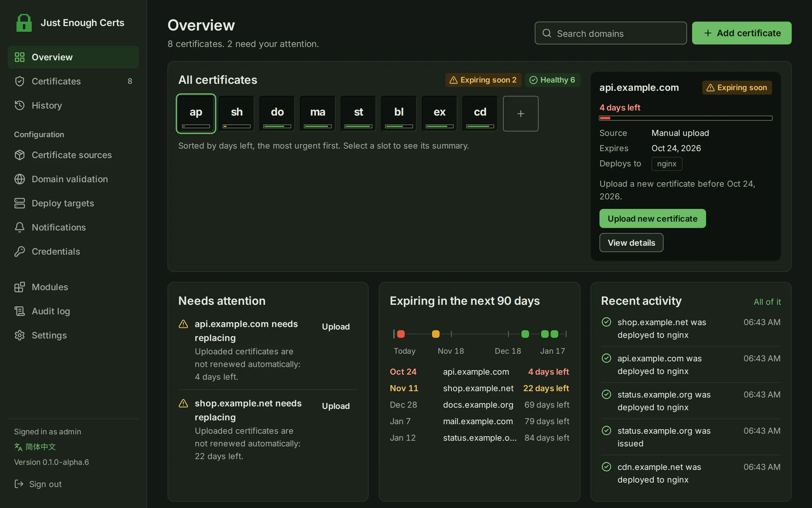Click check icon beside 'status.example.org was issued'

[606, 431]
